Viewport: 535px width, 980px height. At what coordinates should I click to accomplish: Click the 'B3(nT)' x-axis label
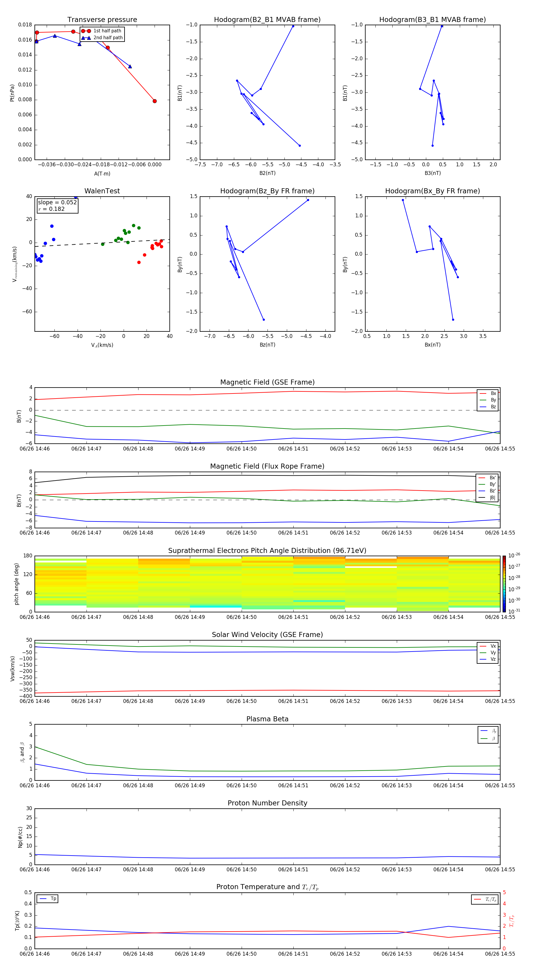point(432,173)
